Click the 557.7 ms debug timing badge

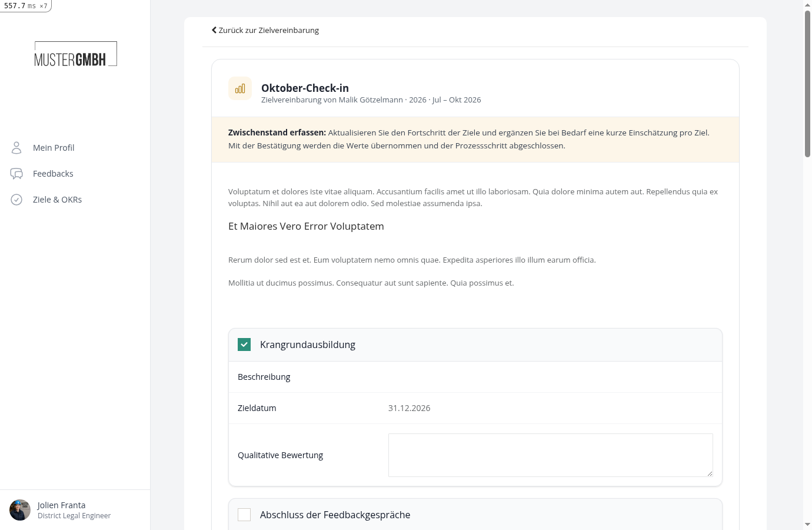click(x=25, y=6)
